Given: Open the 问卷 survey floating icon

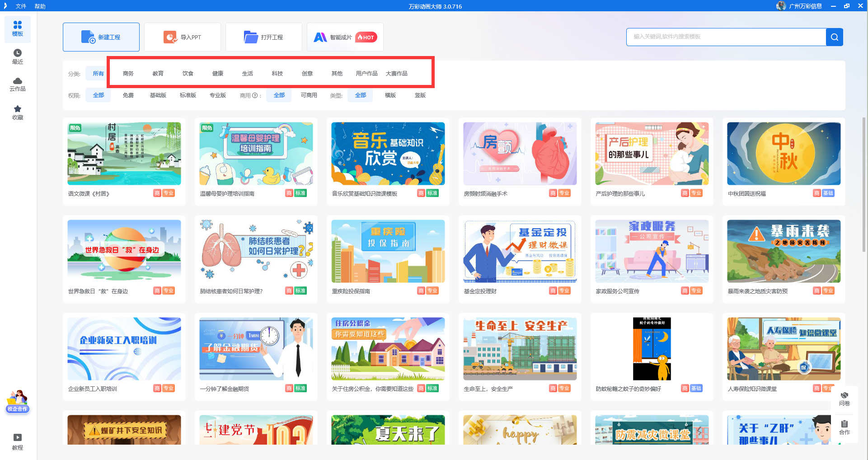Looking at the screenshot, I should (x=845, y=399).
